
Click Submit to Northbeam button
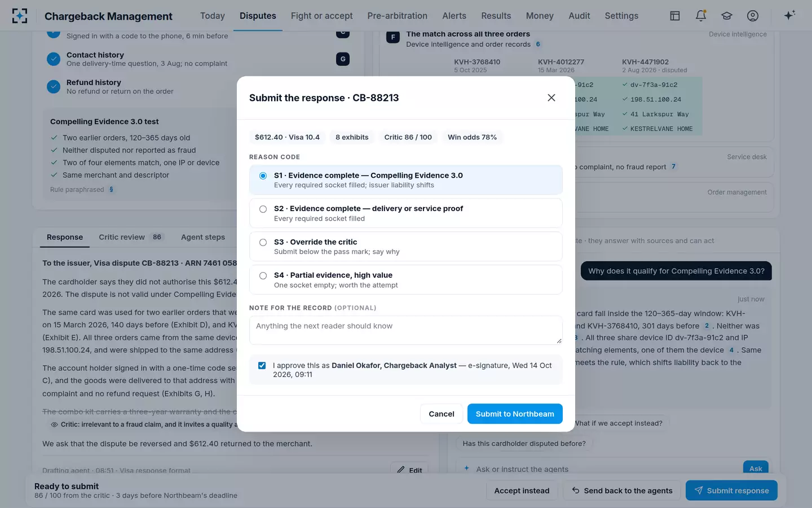click(x=515, y=414)
